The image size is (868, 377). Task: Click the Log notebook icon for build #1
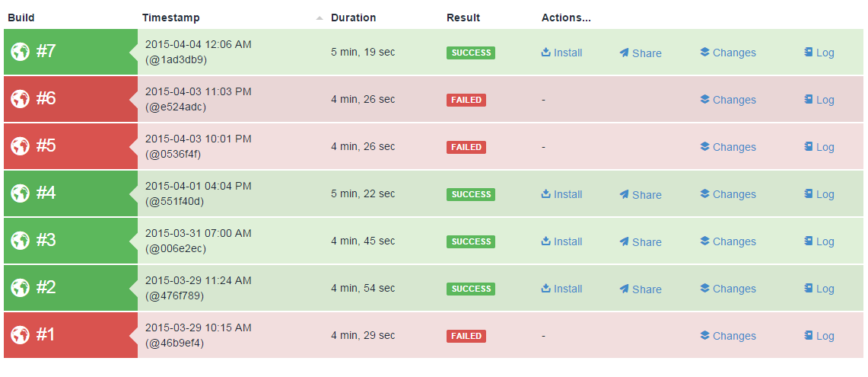click(x=809, y=335)
